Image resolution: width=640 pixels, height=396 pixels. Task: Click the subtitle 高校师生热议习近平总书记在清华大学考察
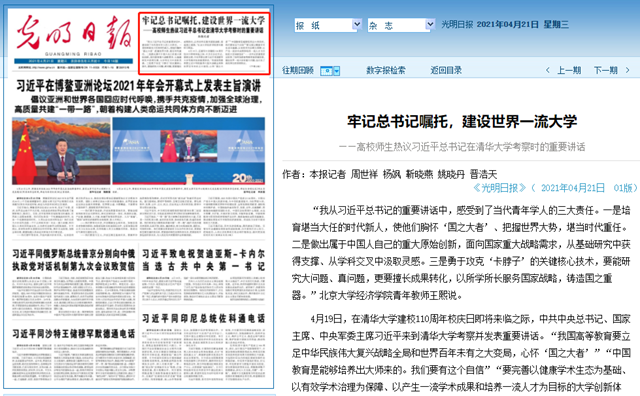[462, 147]
